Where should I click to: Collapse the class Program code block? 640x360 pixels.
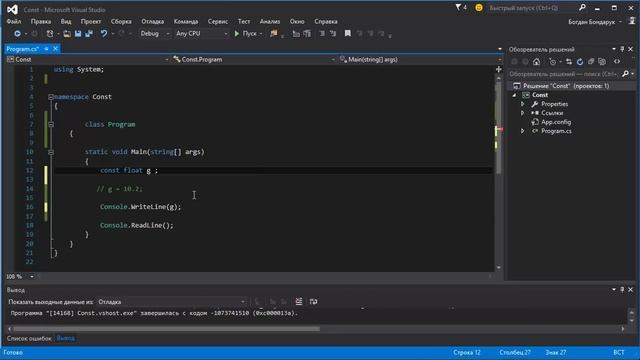[51, 124]
